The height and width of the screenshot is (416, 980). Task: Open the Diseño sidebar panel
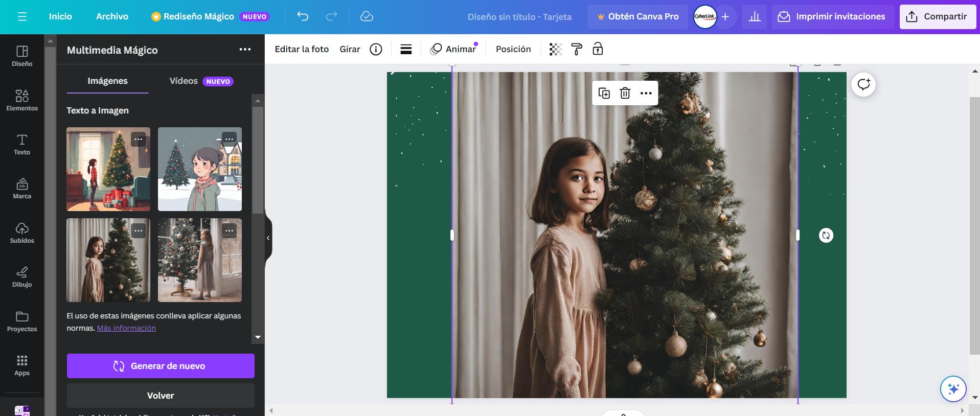pyautogui.click(x=22, y=56)
